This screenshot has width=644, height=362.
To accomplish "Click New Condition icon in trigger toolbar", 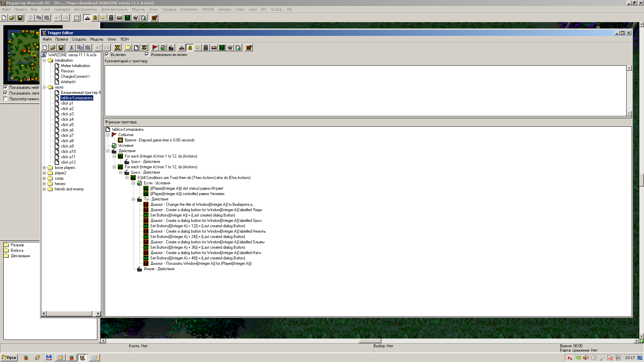I will (x=163, y=48).
